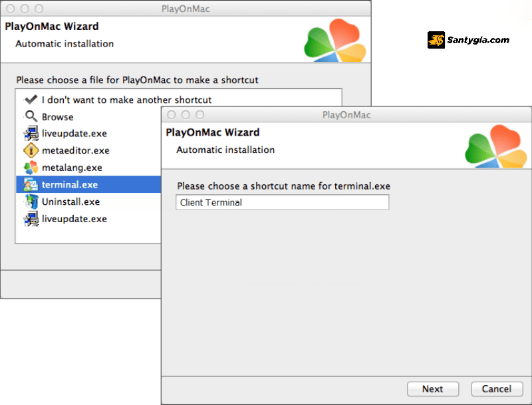Click the magnifier icon beside Browse
532x405 pixels.
coord(31,116)
